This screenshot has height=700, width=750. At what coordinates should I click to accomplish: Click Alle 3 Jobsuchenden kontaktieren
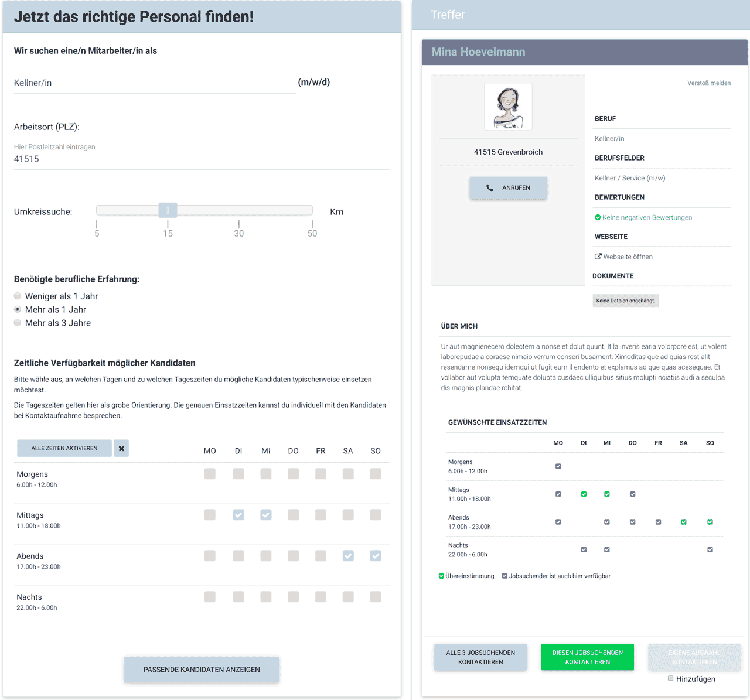coord(480,657)
